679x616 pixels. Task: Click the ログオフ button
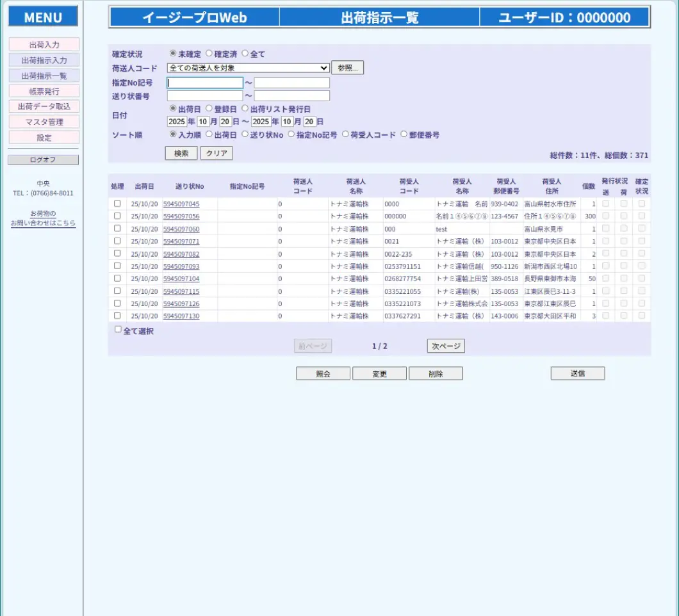point(43,160)
